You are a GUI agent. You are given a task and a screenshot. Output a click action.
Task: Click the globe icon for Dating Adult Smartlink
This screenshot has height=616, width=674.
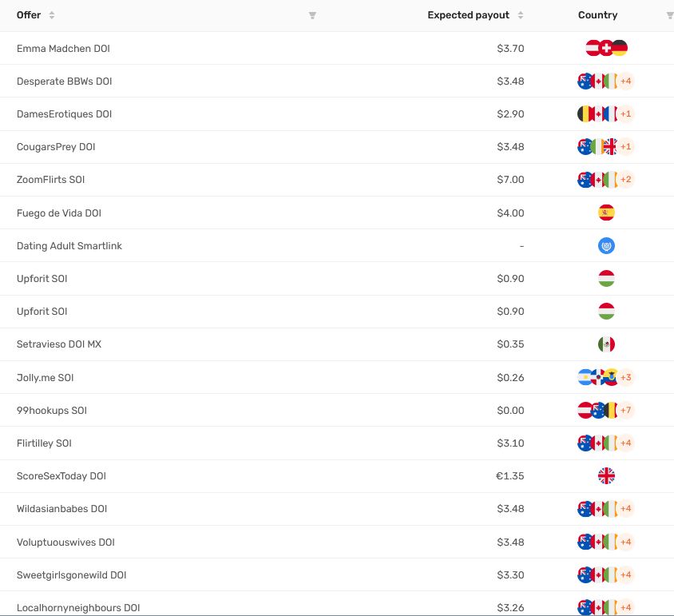[606, 245]
